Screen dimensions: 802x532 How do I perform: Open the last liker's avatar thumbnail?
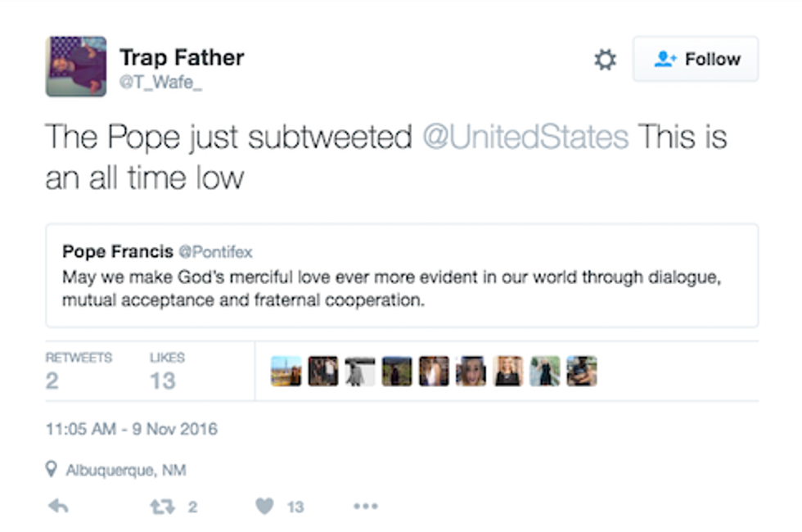(x=581, y=371)
